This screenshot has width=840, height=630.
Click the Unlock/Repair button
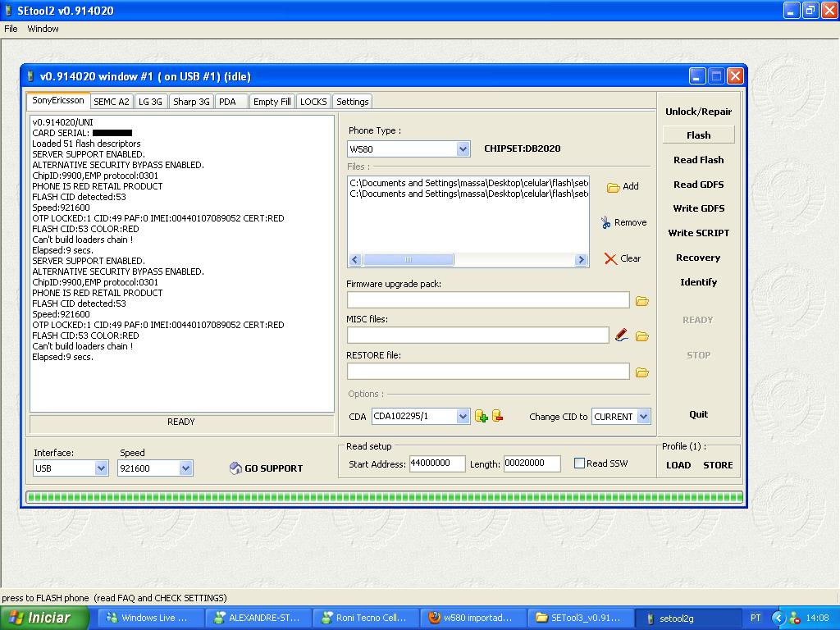coord(699,112)
